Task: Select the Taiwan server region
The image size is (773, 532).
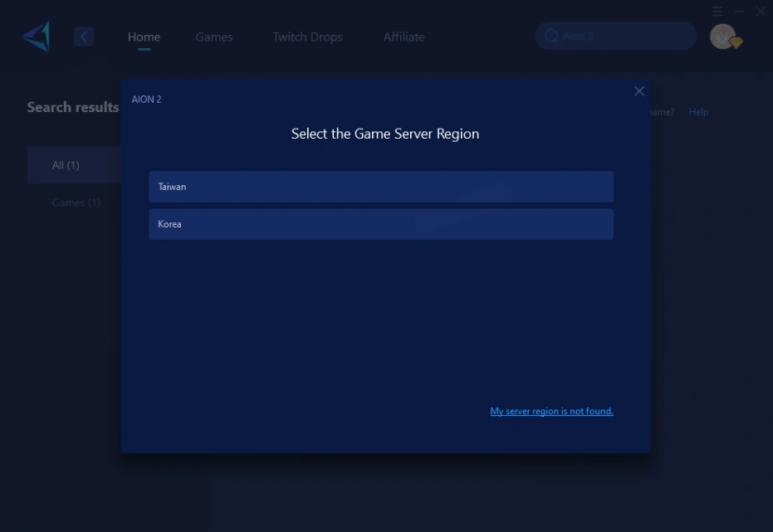Action: coord(381,187)
